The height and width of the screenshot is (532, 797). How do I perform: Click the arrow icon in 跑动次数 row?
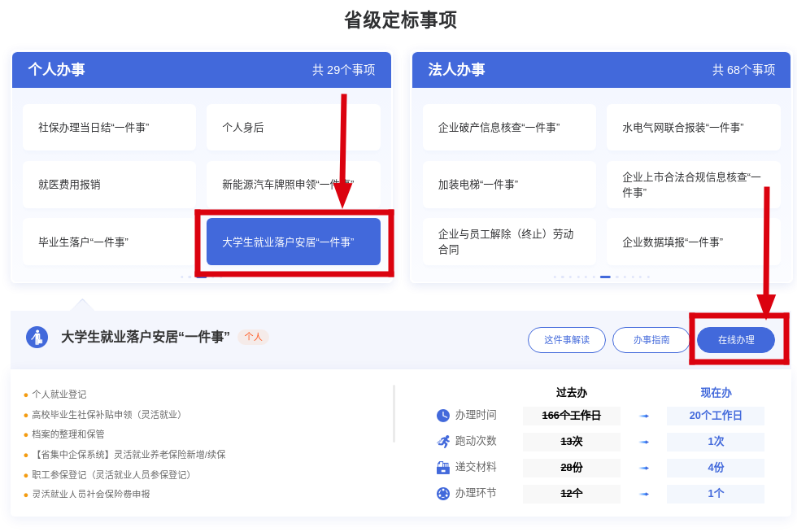click(x=644, y=442)
